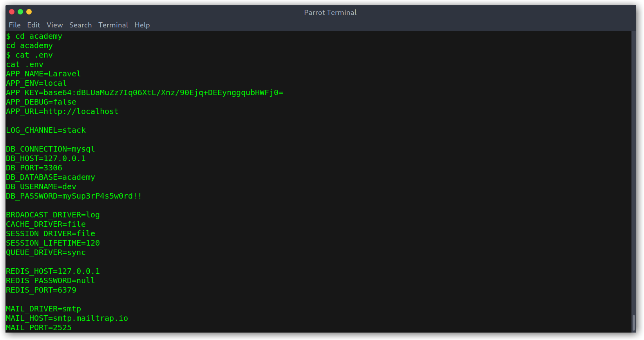Click the APP_KEY=base64 line
The width and height of the screenshot is (644, 340).
click(145, 93)
